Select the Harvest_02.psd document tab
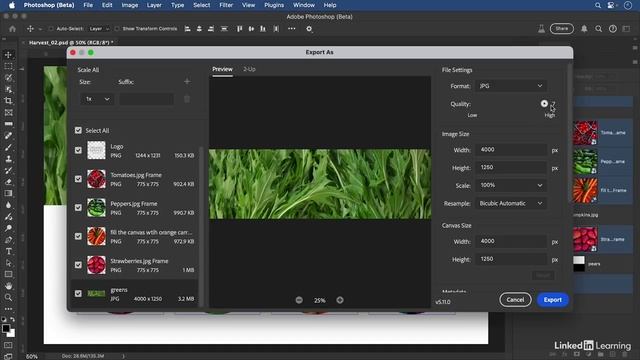This screenshot has width=640, height=360. 70,42
